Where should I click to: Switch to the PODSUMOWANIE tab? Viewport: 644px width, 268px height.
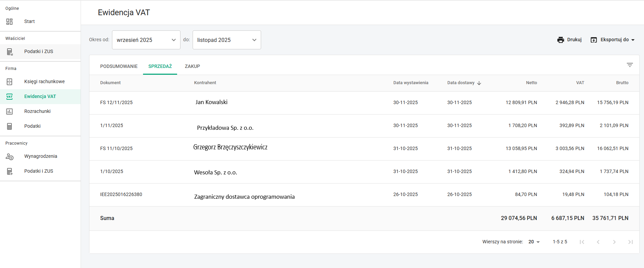(x=119, y=66)
